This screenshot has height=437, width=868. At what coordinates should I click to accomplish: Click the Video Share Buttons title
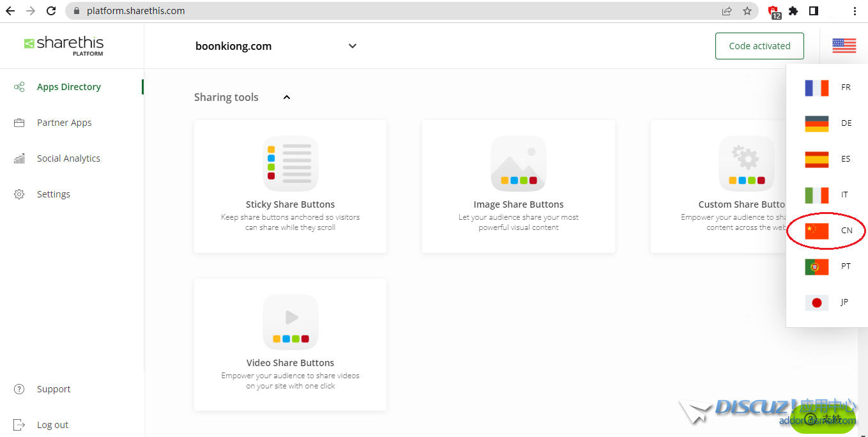tap(291, 363)
